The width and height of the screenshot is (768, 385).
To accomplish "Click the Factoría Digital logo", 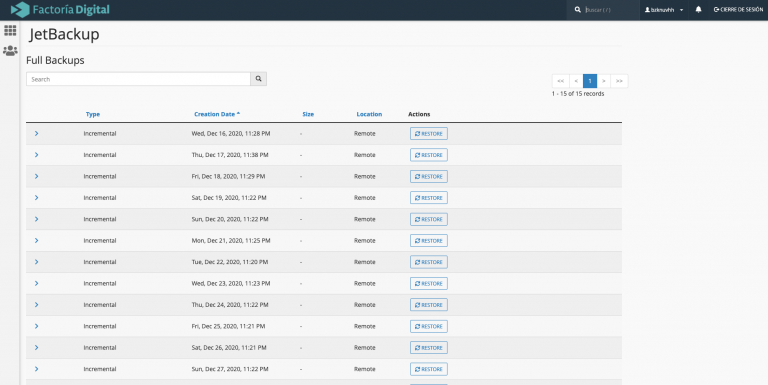I will click(60, 9).
